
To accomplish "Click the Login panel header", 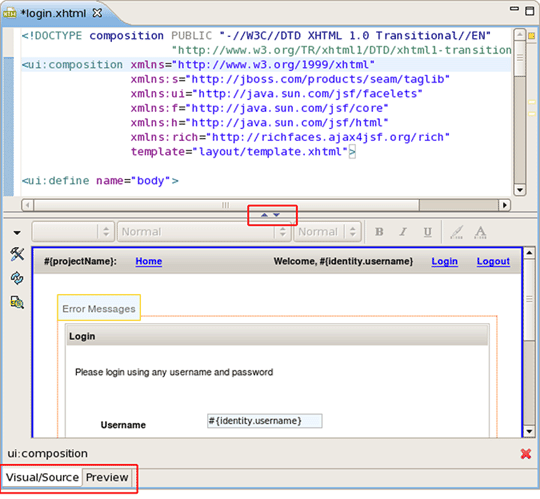I will tap(277, 335).
